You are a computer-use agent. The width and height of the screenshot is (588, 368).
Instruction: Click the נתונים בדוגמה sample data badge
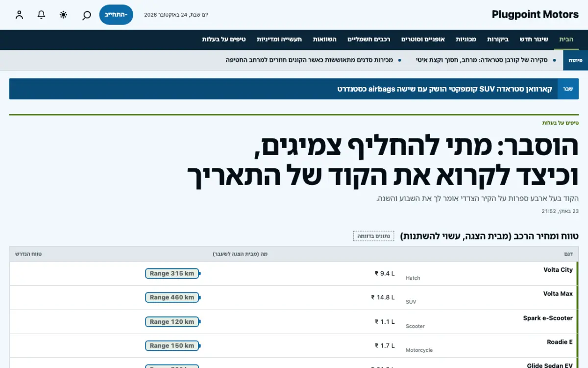click(374, 236)
